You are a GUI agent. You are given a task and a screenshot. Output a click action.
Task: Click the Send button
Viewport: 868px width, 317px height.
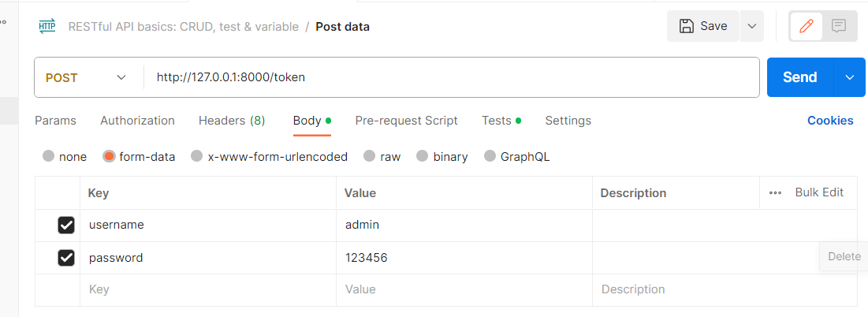pyautogui.click(x=800, y=77)
